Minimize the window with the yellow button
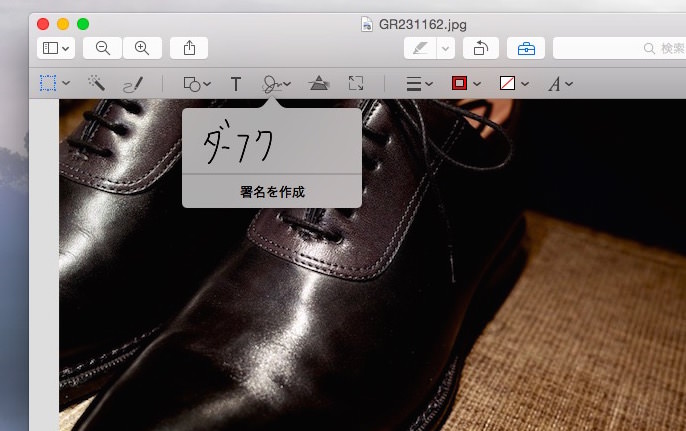The image size is (686, 431). (x=63, y=24)
